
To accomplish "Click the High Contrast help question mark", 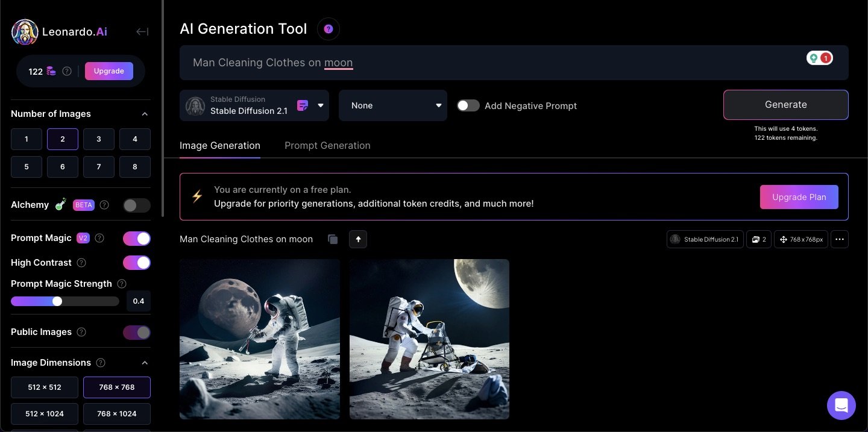I will (x=81, y=263).
